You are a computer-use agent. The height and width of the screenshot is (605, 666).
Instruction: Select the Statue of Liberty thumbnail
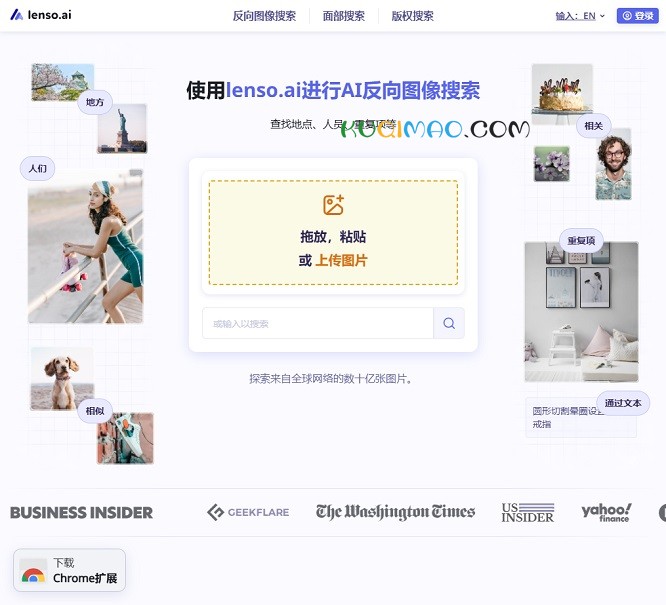(122, 128)
